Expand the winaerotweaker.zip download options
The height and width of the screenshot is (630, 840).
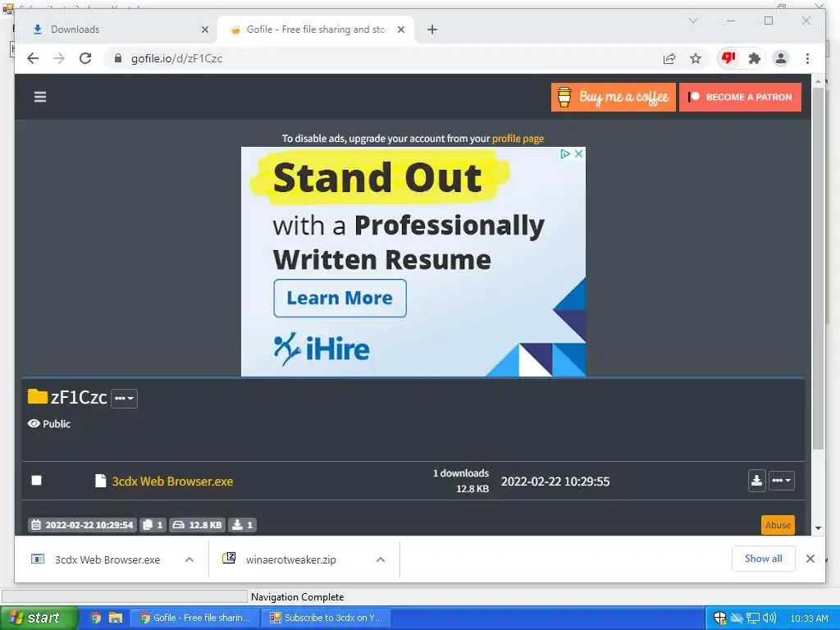click(x=381, y=559)
